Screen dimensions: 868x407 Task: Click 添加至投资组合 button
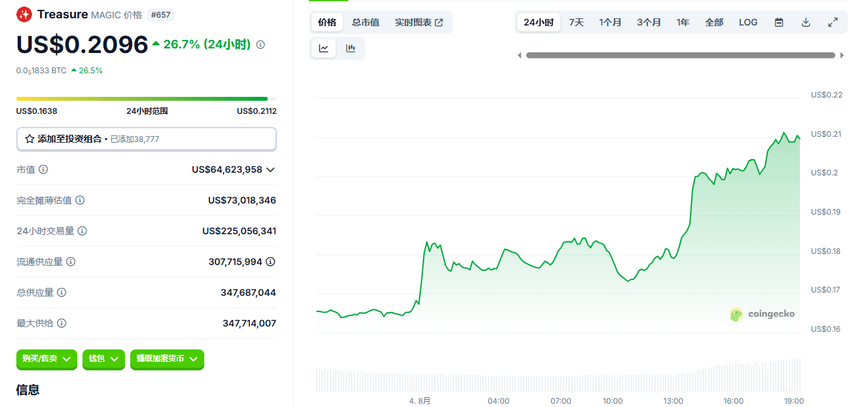click(147, 139)
